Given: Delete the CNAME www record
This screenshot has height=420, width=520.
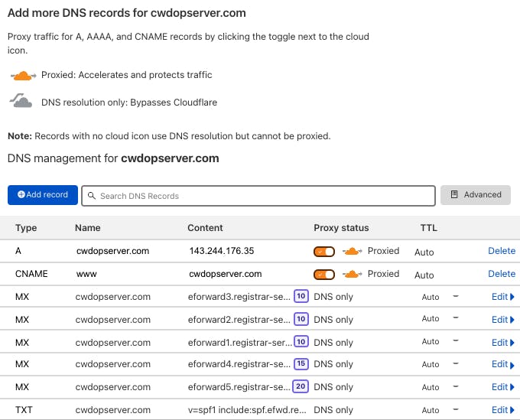Looking at the screenshot, I should click(x=502, y=274).
